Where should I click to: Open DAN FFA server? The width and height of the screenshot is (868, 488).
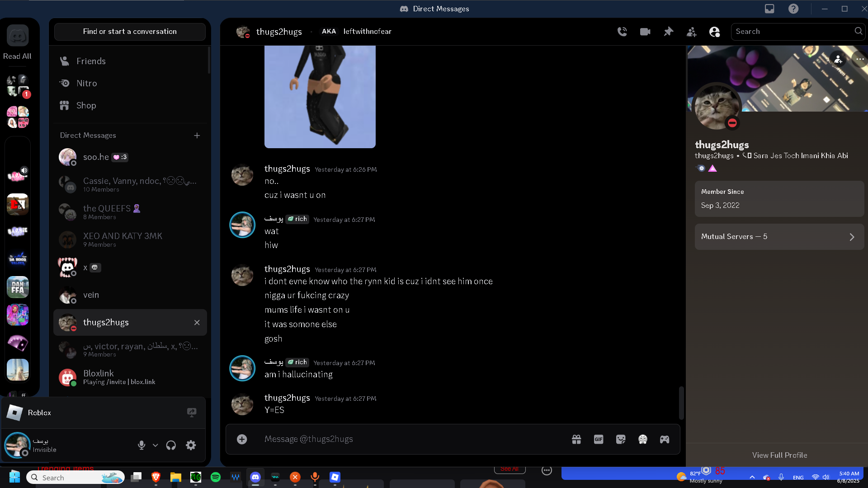[18, 287]
